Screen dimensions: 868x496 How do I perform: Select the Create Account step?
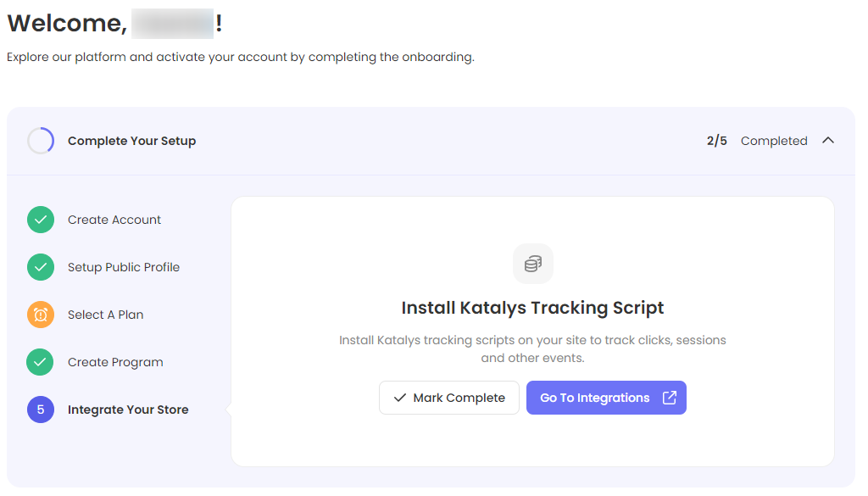pyautogui.click(x=114, y=220)
